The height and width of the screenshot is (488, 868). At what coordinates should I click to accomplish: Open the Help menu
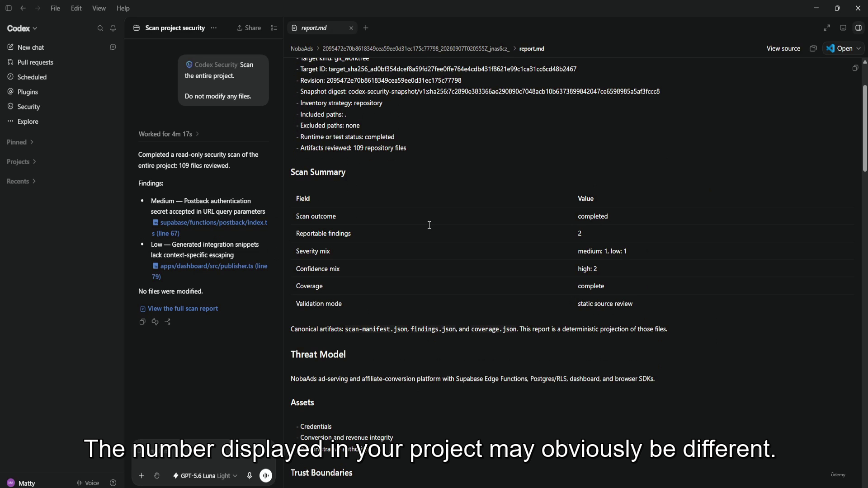123,8
